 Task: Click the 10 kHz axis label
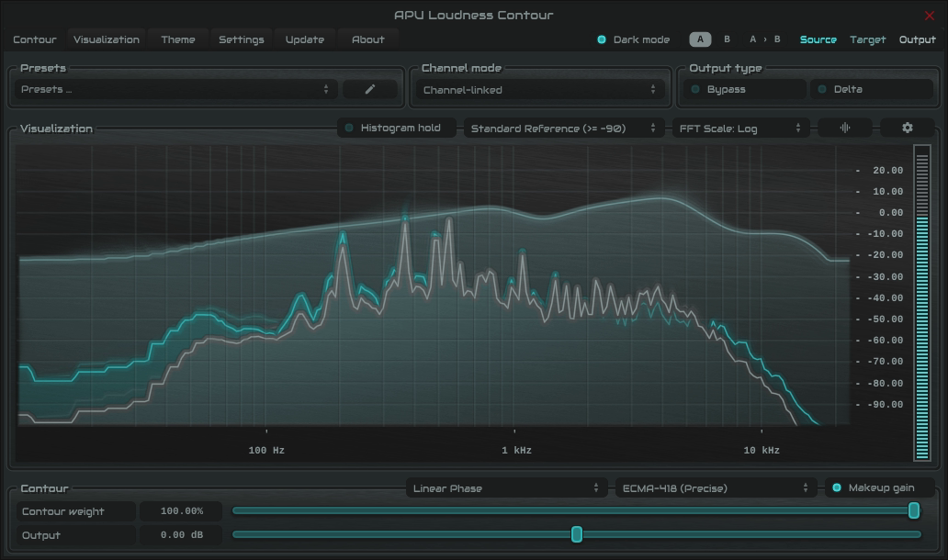point(762,450)
